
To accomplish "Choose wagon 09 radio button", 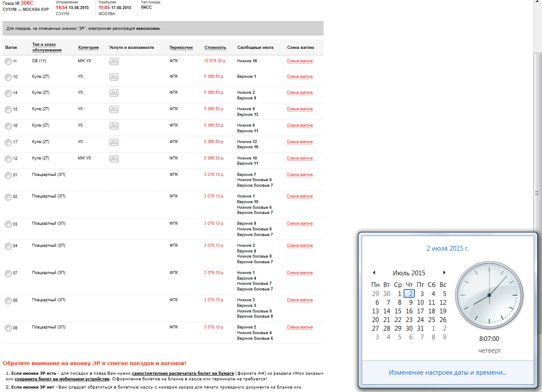I will pos(8,328).
